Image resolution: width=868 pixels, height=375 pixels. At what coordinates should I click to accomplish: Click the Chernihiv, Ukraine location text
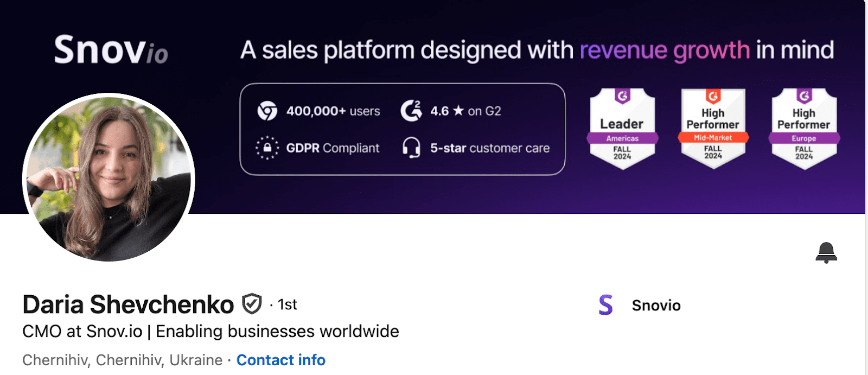point(122,360)
